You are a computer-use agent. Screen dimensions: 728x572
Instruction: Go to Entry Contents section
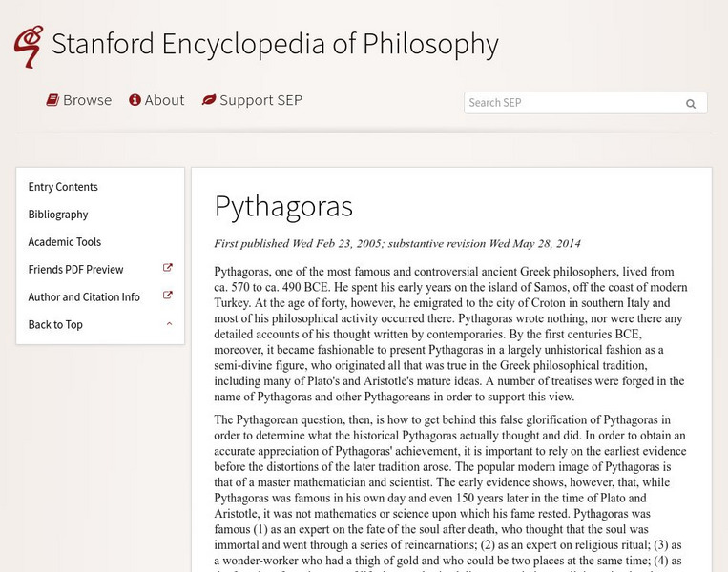click(x=63, y=187)
